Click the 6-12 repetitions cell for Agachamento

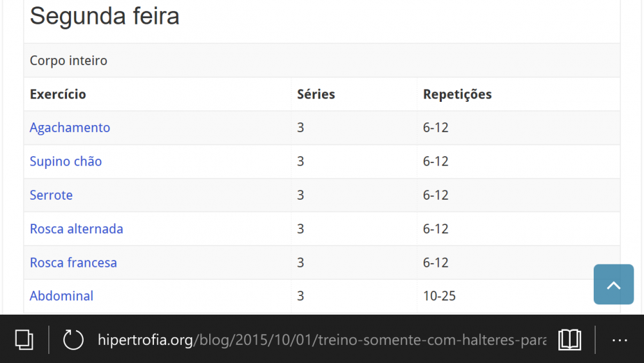tap(435, 128)
